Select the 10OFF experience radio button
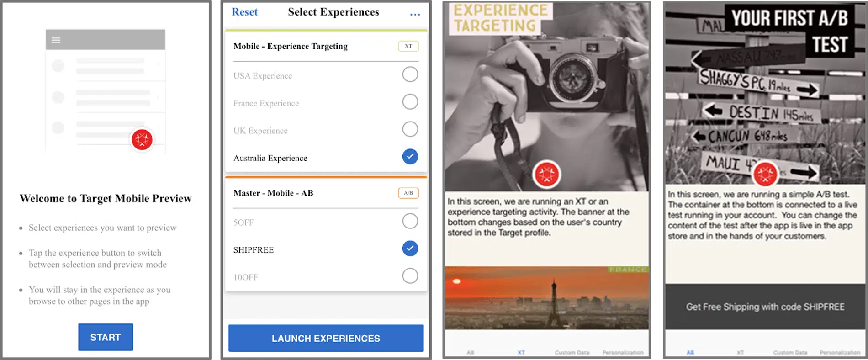This screenshot has width=868, height=360. [410, 276]
